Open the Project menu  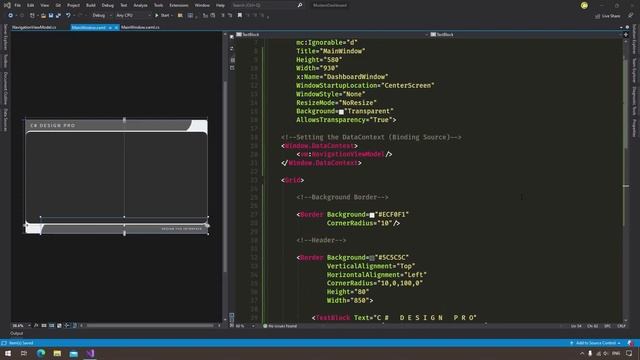[x=73, y=5]
